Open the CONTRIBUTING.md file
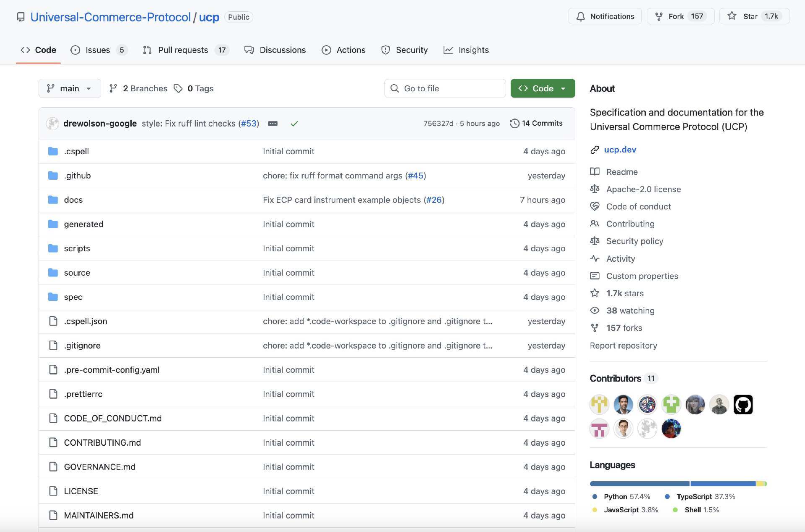 point(102,443)
